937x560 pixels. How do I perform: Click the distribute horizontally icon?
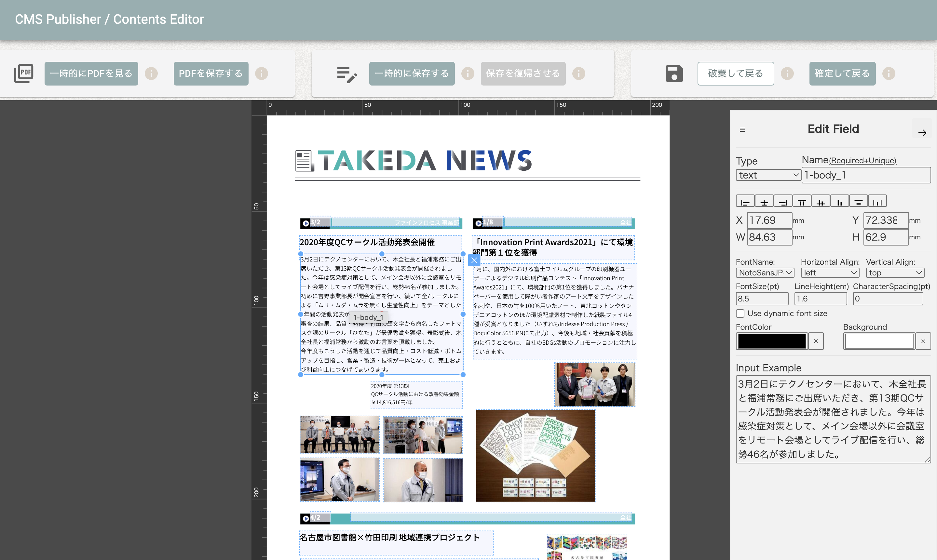pyautogui.click(x=877, y=201)
